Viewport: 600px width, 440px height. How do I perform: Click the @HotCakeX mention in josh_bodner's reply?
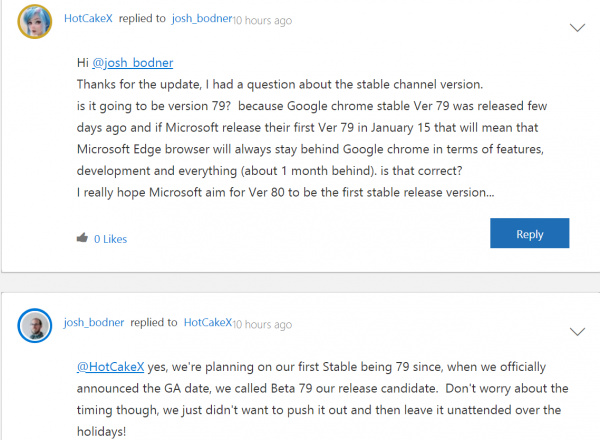(110, 367)
